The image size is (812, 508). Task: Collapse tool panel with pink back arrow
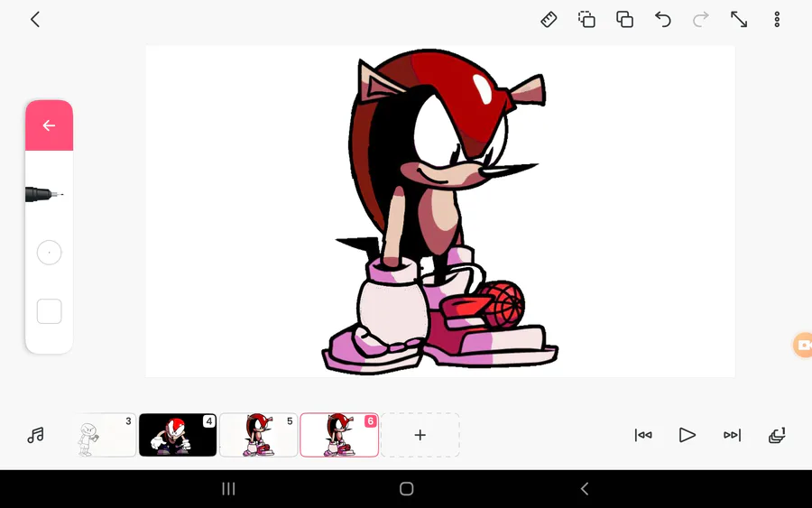[50, 125]
